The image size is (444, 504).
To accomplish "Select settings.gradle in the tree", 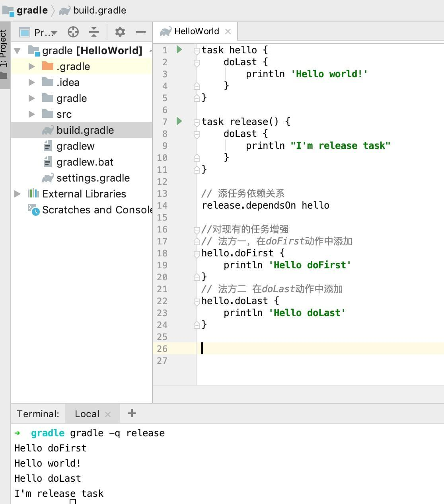I will pos(82,178).
